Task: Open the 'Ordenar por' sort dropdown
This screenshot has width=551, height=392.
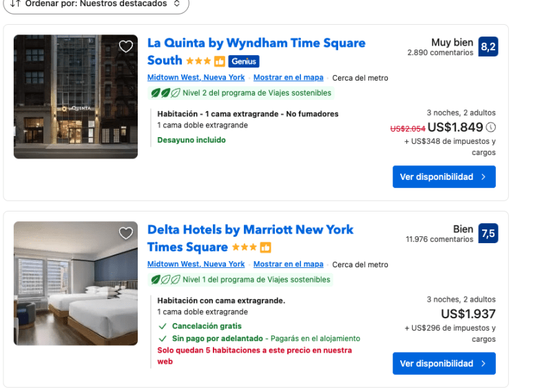Action: tap(96, 4)
